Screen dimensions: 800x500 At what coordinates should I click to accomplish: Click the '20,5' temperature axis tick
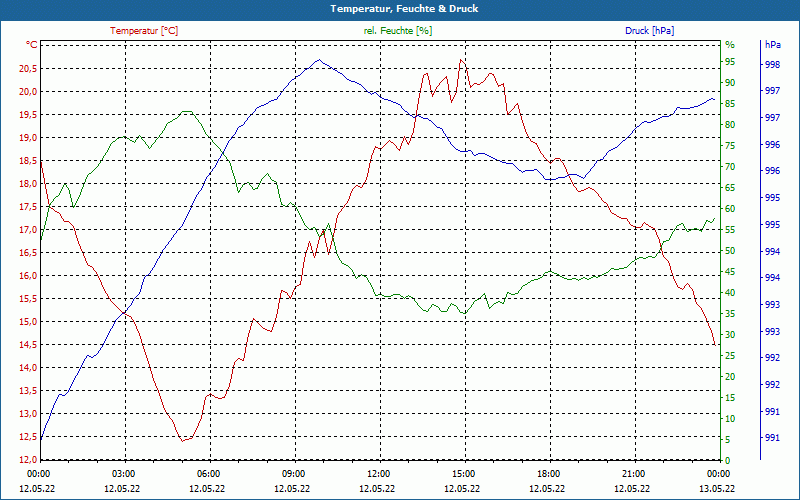pyautogui.click(x=28, y=68)
